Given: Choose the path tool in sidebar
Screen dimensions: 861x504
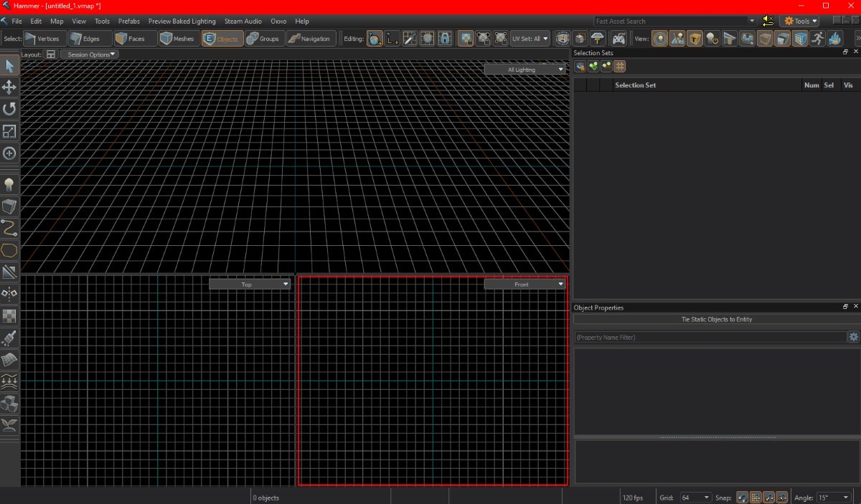Looking at the screenshot, I should coord(9,229).
